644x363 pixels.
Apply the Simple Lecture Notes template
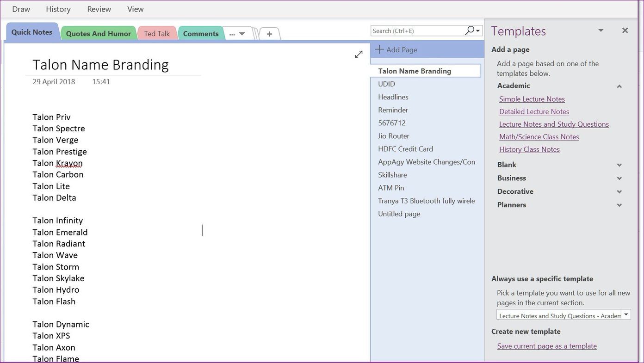532,99
